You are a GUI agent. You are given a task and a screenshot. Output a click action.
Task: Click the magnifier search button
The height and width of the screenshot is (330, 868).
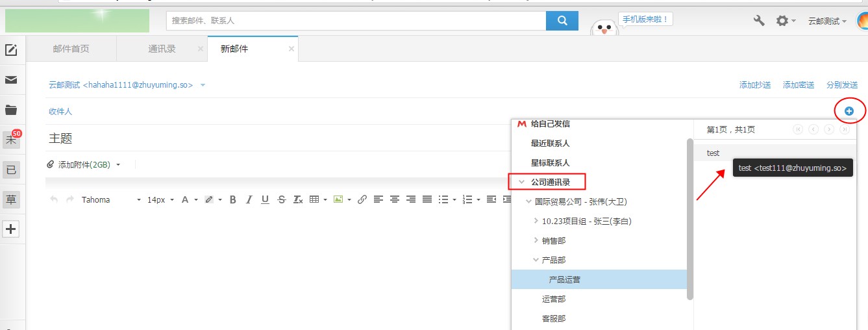[562, 21]
